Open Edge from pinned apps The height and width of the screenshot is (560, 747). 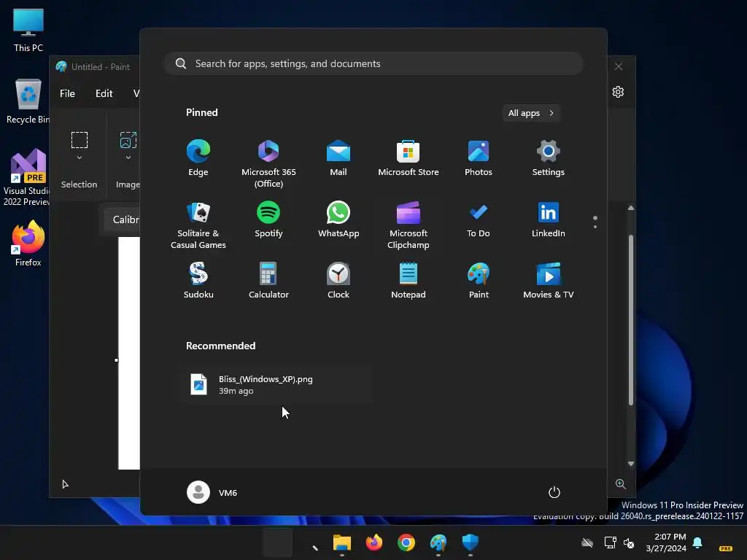198,158
